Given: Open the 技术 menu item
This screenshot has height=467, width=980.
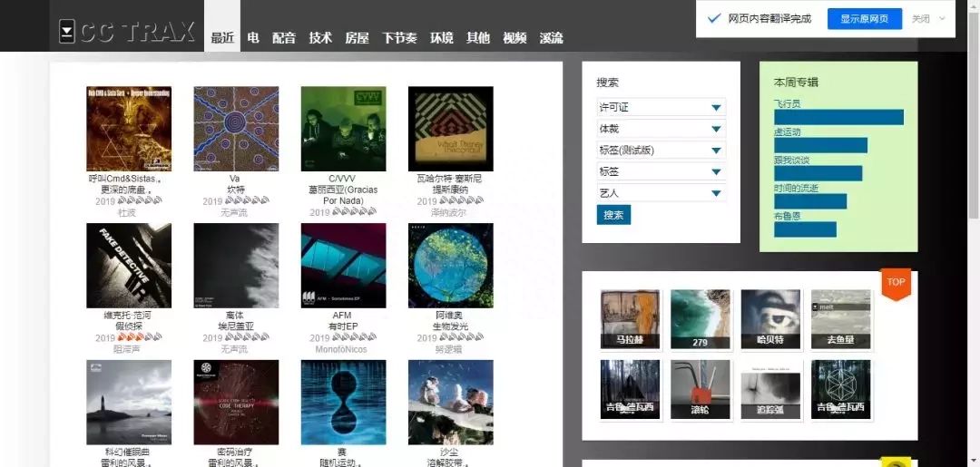Looking at the screenshot, I should [x=320, y=37].
